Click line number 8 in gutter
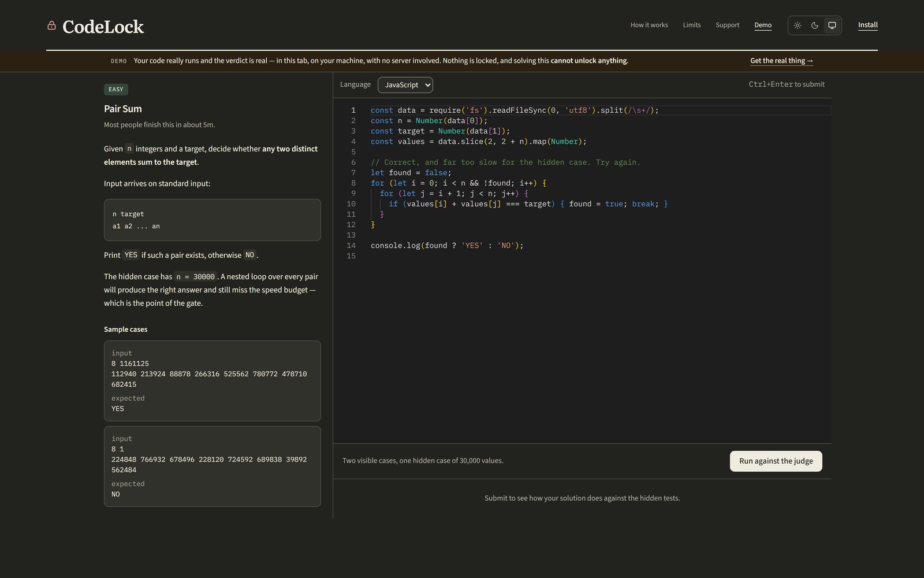 353,183
